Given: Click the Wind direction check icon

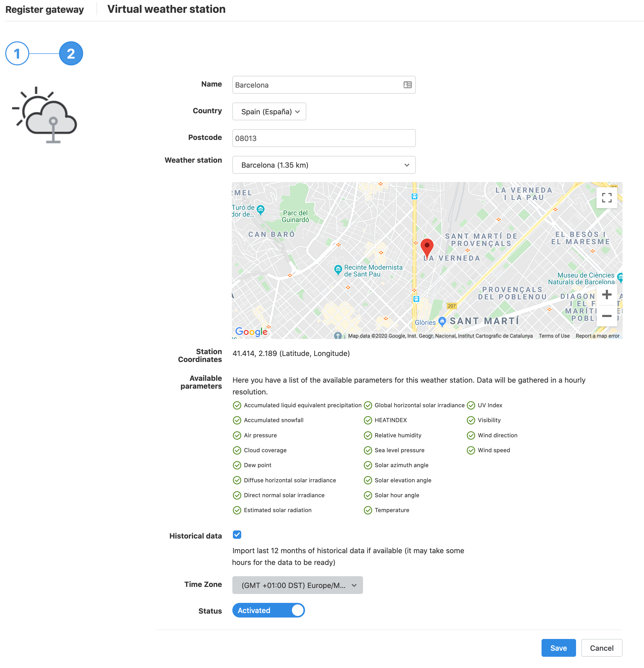Looking at the screenshot, I should tap(471, 435).
